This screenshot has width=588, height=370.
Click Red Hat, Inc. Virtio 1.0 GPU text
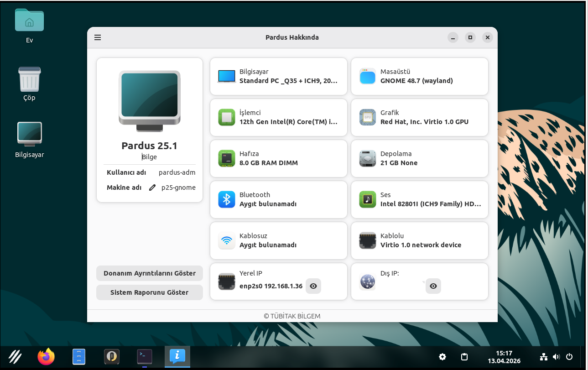[x=424, y=122]
